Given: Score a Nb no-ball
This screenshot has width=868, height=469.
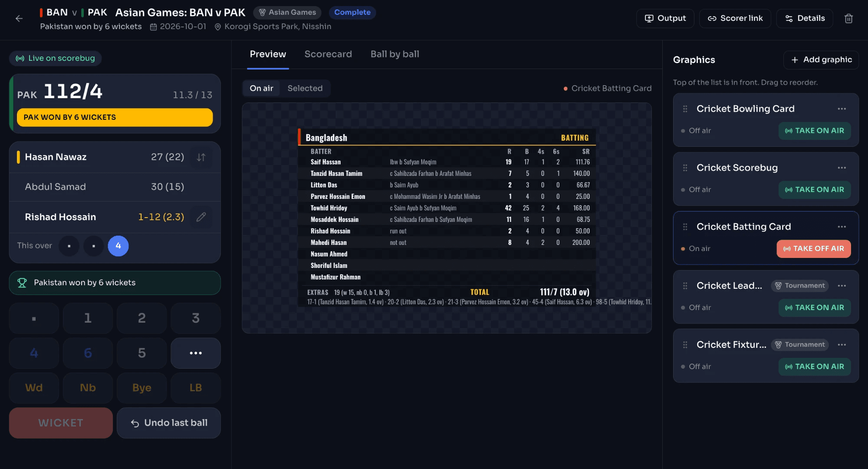Looking at the screenshot, I should [x=88, y=388].
